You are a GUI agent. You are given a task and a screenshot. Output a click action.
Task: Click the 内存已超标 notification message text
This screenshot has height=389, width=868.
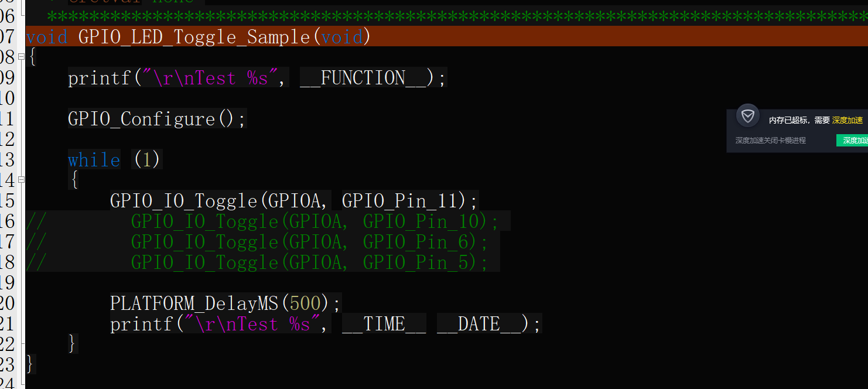point(799,120)
